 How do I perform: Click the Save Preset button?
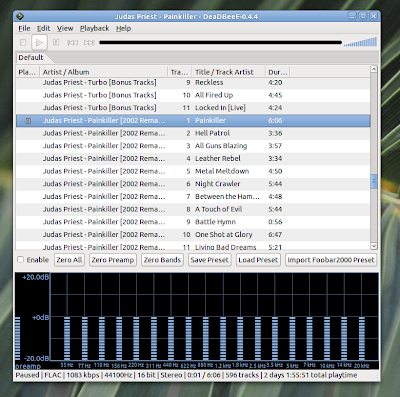click(x=209, y=260)
